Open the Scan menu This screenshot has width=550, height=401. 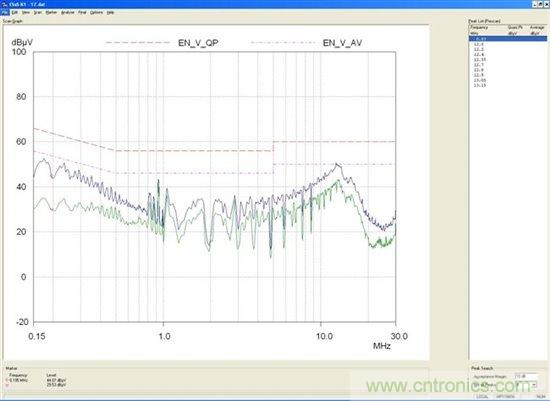pyautogui.click(x=38, y=12)
